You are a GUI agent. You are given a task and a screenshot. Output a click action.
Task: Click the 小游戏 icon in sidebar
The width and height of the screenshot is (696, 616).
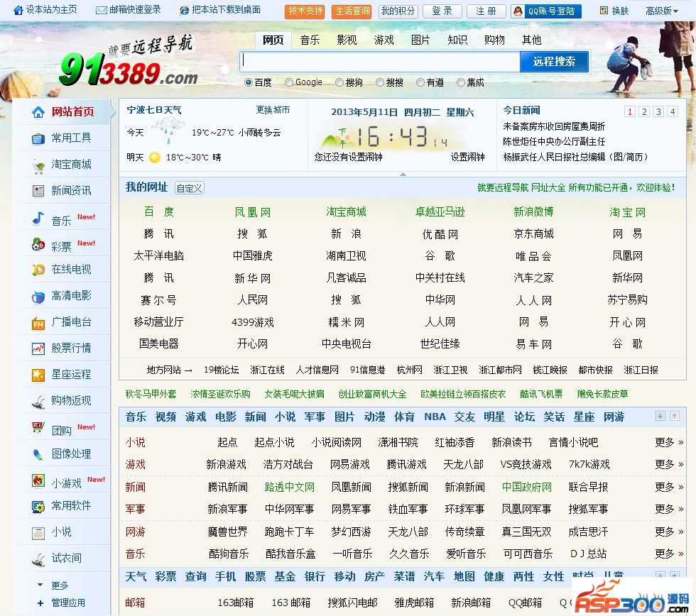tap(38, 480)
